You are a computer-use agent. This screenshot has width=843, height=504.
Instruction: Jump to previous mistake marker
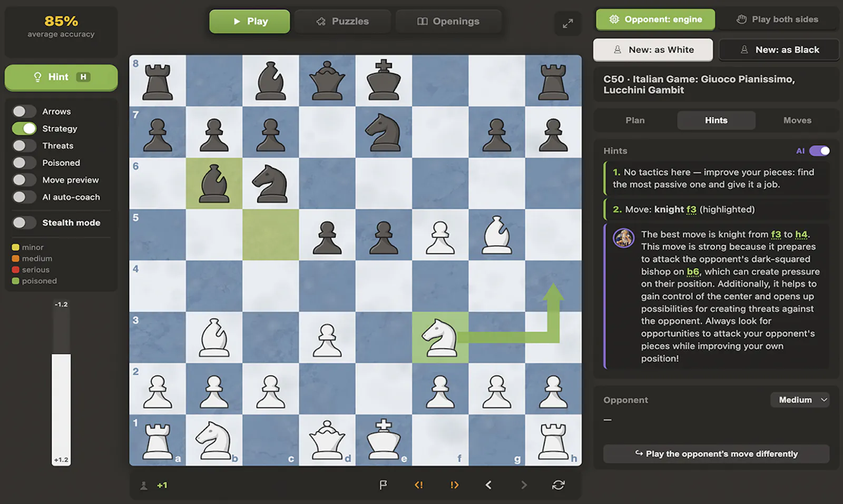point(419,485)
